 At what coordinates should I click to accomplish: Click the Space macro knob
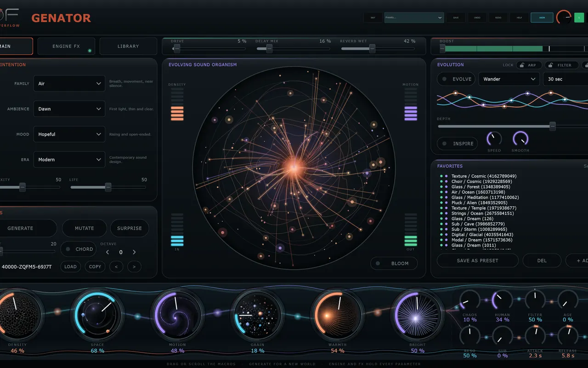pyautogui.click(x=97, y=315)
